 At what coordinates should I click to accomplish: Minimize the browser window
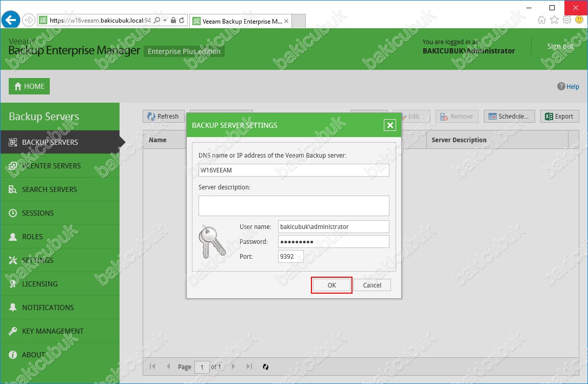point(529,8)
